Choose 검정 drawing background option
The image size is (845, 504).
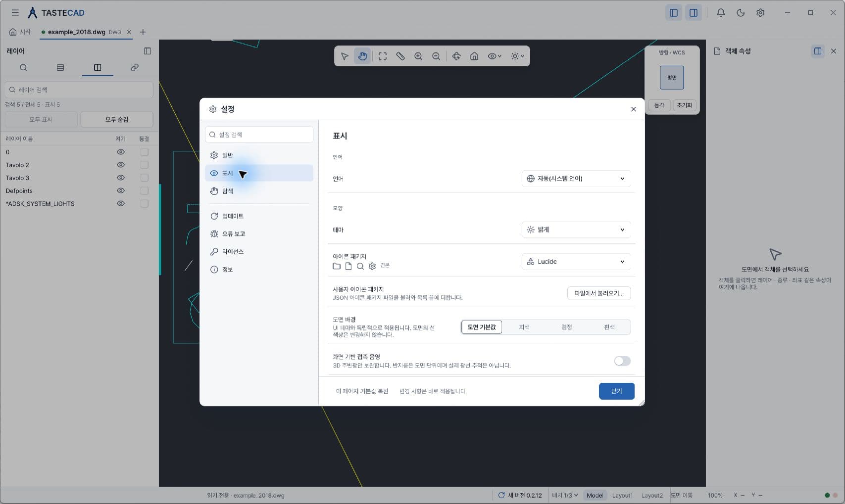click(567, 327)
